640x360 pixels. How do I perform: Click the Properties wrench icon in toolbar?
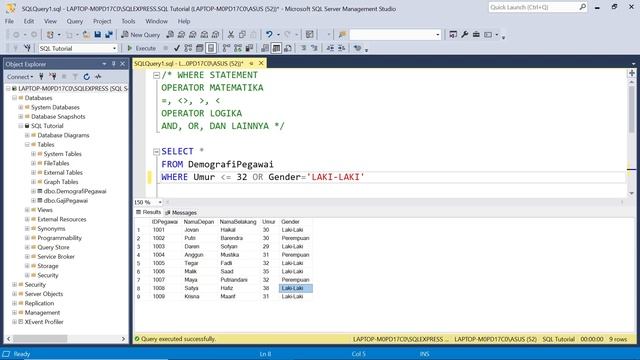(464, 35)
